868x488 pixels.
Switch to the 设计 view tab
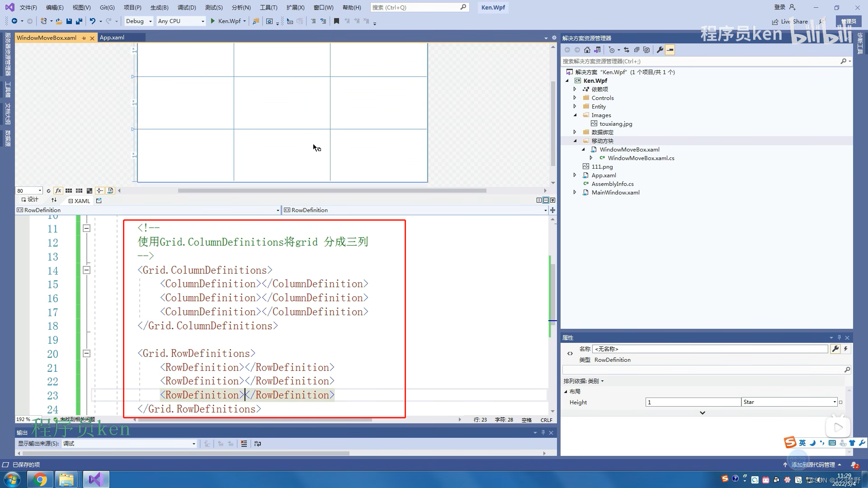point(30,200)
